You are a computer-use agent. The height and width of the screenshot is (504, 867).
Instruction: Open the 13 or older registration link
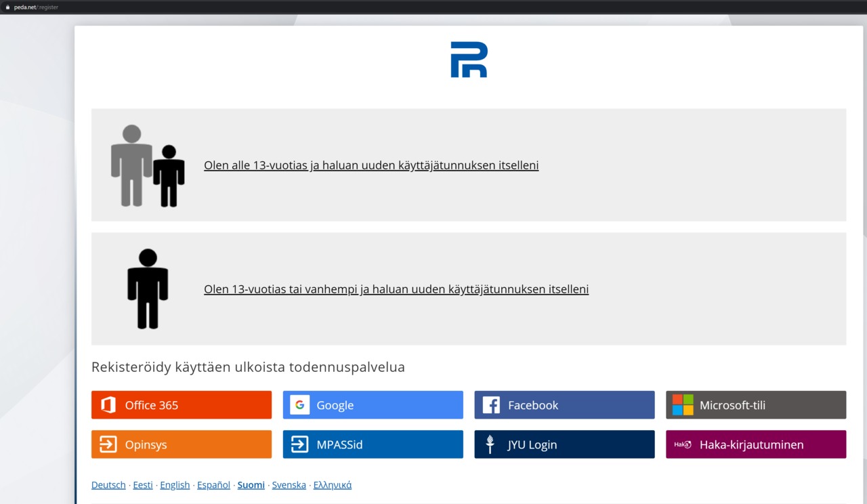396,289
